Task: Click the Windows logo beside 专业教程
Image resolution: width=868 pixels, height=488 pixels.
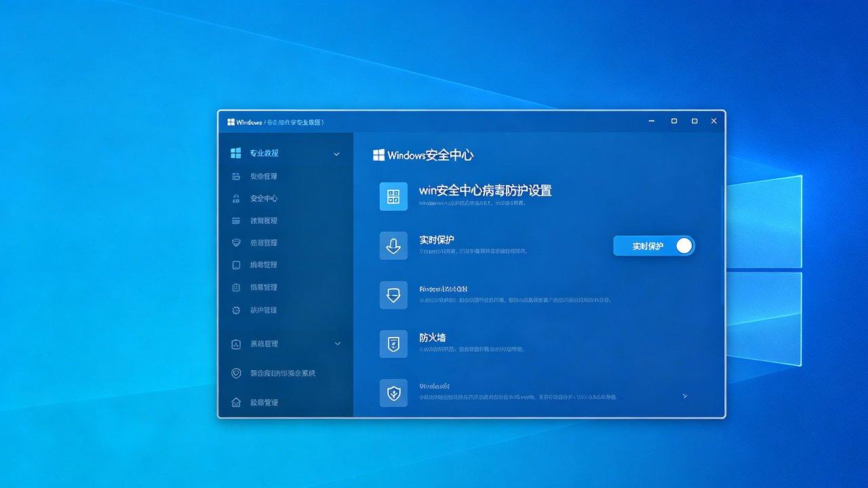Action: 236,153
